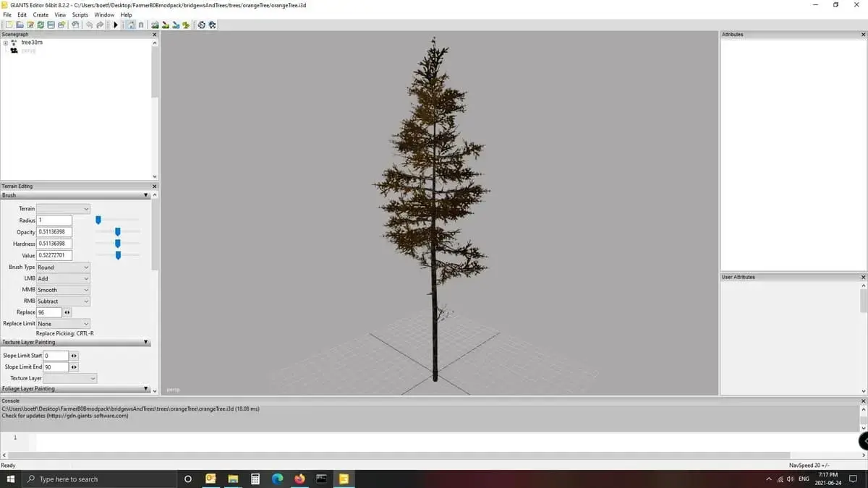868x488 pixels.
Task: Open the LMB Add dropdown
Action: (64, 278)
